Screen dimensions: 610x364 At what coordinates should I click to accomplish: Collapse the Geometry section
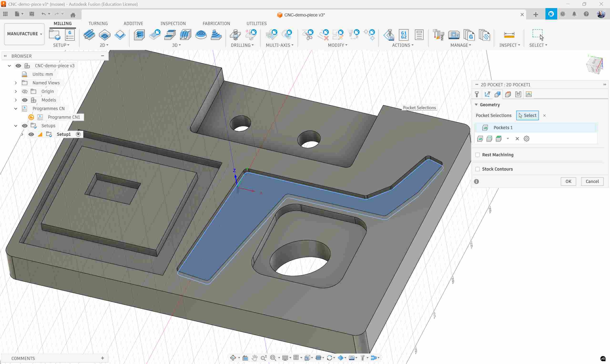476,105
